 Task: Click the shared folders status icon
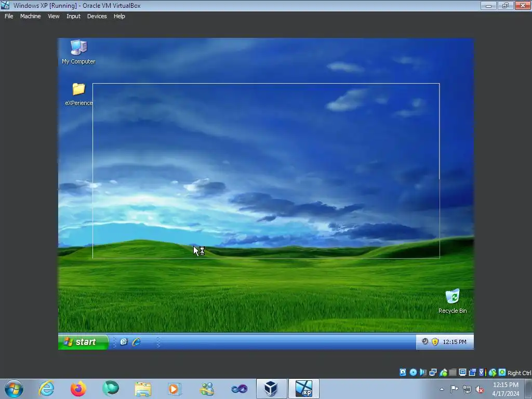point(453,372)
